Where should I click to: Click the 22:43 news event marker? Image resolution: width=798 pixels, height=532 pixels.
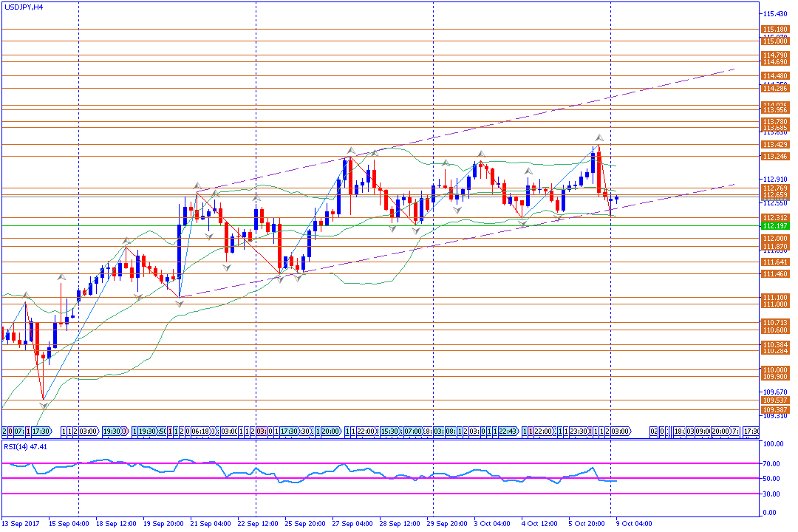(508, 432)
